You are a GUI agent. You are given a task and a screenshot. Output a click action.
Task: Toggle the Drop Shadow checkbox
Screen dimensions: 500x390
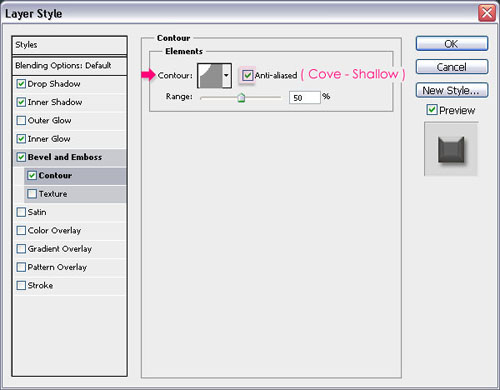click(x=21, y=84)
